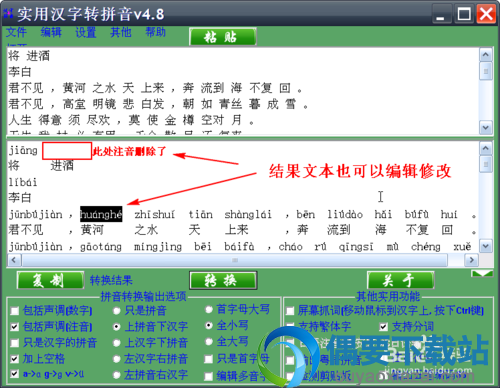Click the 将 进酒 title in the input box

point(29,56)
